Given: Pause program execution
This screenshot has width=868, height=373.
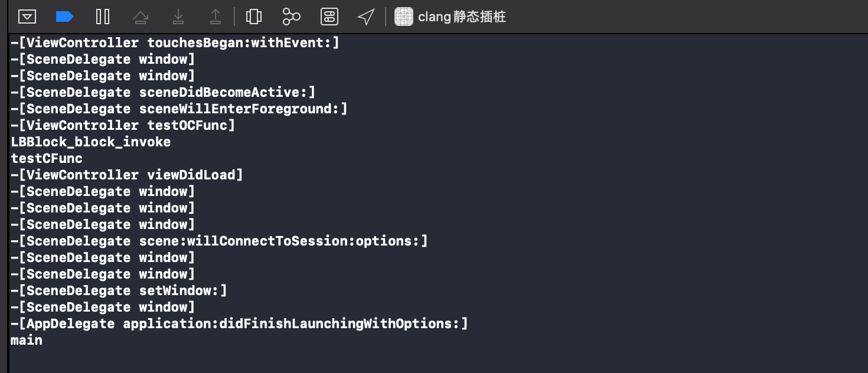Looking at the screenshot, I should (x=103, y=17).
